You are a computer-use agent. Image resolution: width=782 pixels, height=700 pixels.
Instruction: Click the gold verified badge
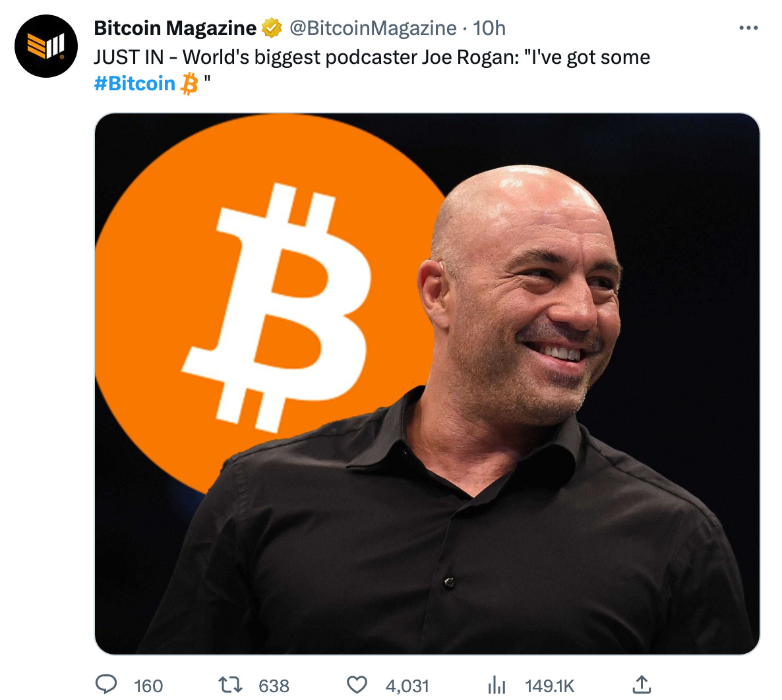click(271, 28)
